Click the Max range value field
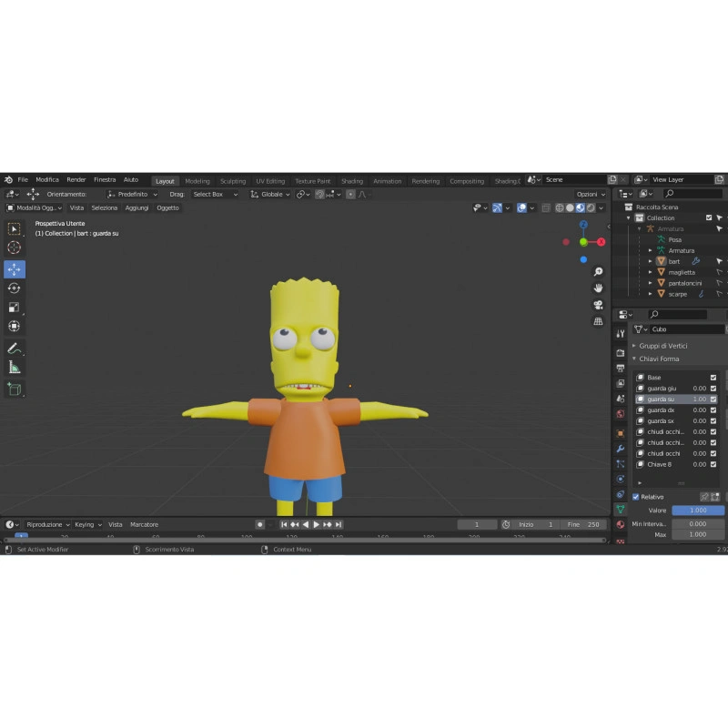728x728 pixels. pos(698,535)
